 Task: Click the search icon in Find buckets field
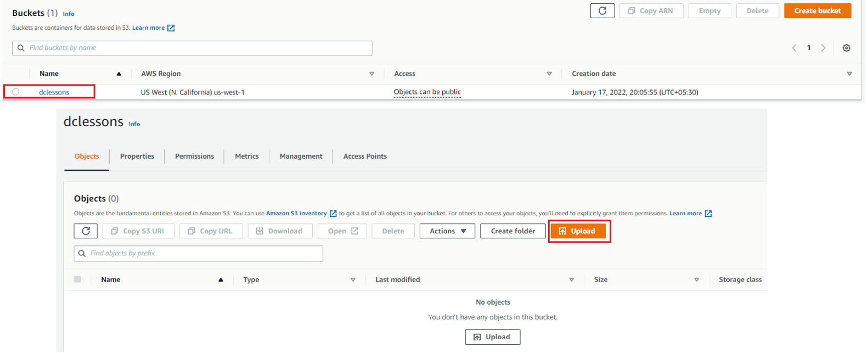(21, 48)
